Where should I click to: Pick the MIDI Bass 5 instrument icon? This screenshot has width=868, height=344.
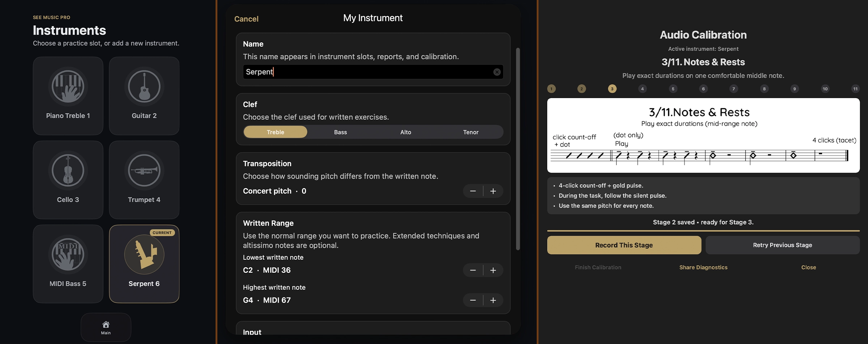68,255
